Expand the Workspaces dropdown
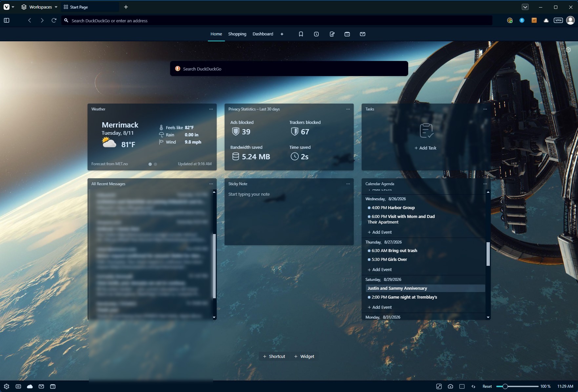Screen dimensions: 578x392 (x=39, y=7)
